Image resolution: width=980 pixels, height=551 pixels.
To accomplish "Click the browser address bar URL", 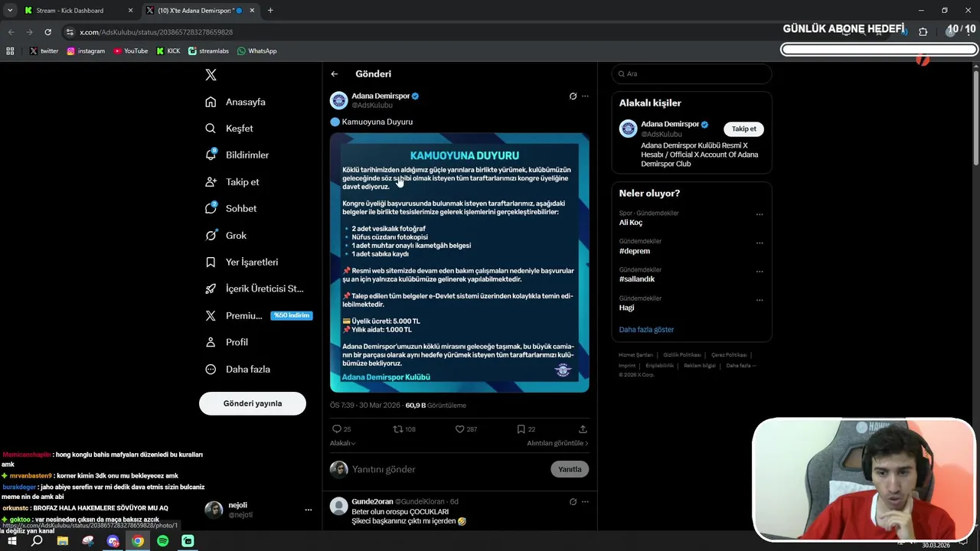I will (156, 32).
